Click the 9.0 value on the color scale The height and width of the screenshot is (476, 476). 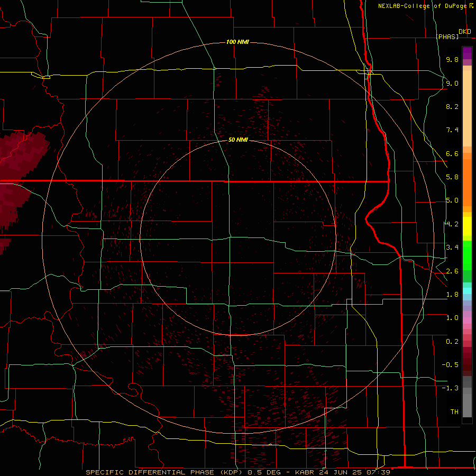click(x=452, y=83)
